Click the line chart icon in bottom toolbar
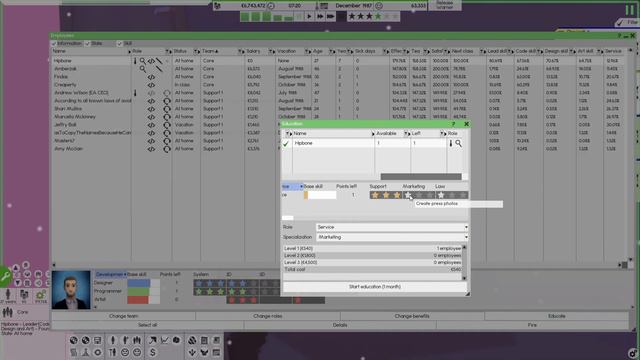 [164, 340]
